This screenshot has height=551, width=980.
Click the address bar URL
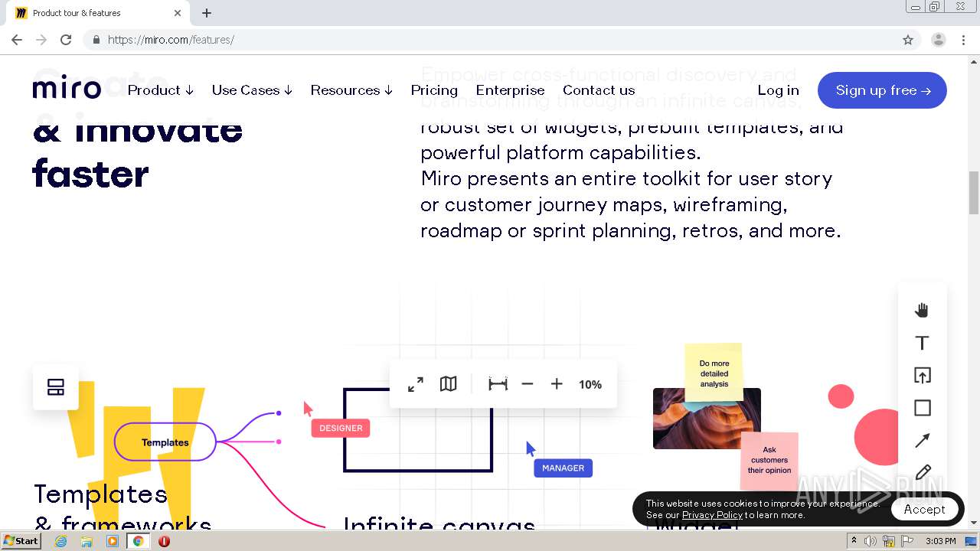171,40
